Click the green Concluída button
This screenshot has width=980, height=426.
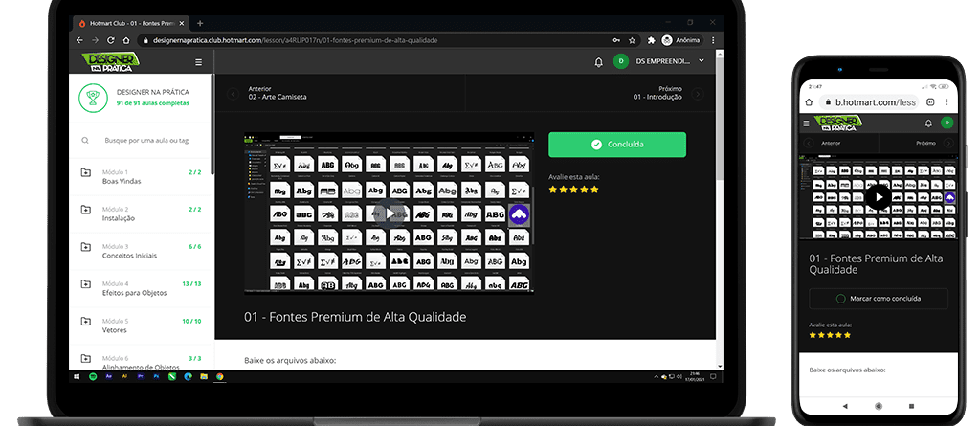pos(617,145)
